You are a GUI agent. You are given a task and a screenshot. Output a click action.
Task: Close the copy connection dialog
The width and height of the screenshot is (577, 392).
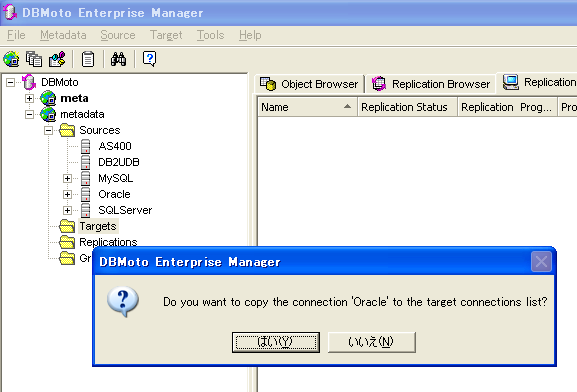click(x=541, y=262)
